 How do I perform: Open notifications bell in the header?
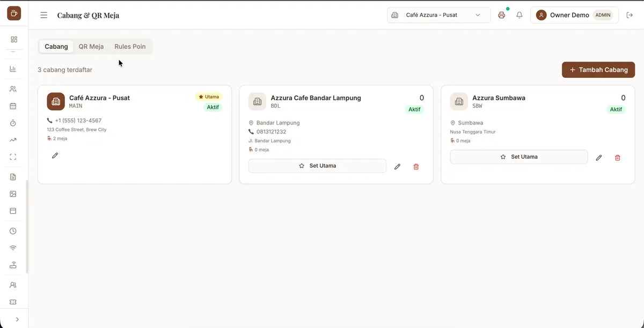[x=519, y=15]
